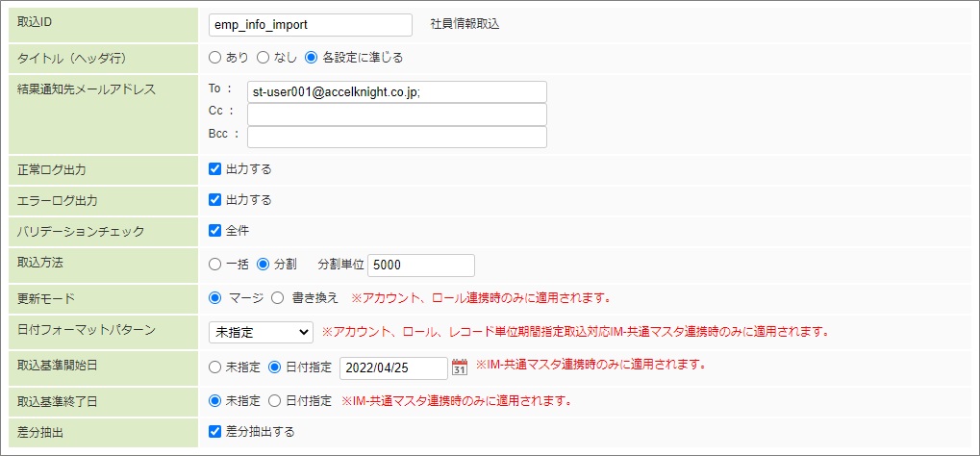Set 取込基準終了日 to 日付指定

coord(274,400)
